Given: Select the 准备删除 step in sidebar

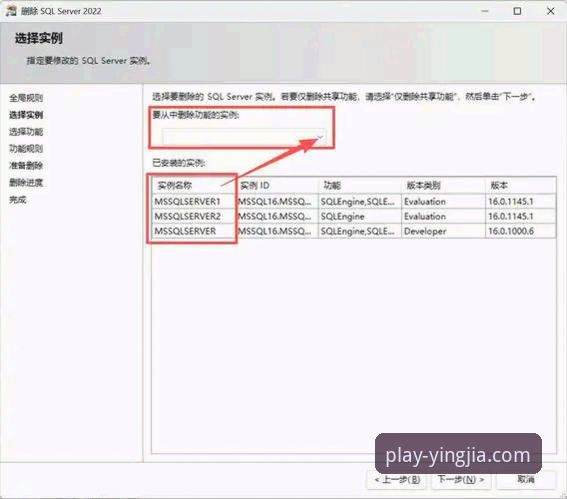Looking at the screenshot, I should pyautogui.click(x=26, y=166).
